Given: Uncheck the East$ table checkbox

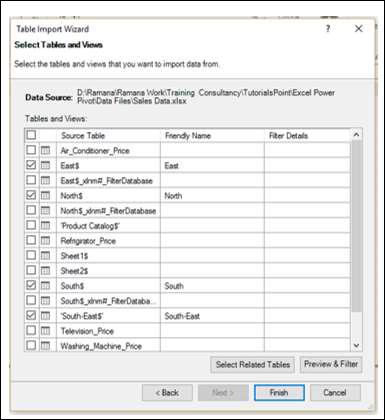Looking at the screenshot, I should pyautogui.click(x=31, y=165).
